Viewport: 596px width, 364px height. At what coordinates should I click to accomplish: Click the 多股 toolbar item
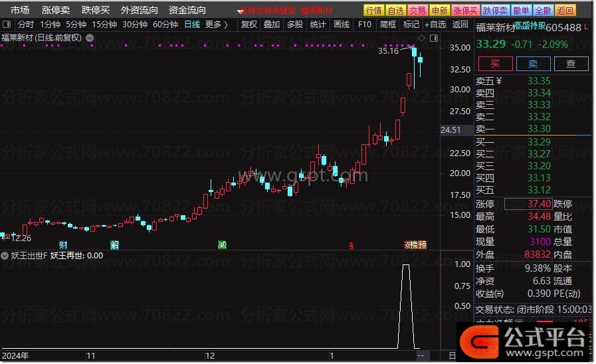pyautogui.click(x=295, y=25)
